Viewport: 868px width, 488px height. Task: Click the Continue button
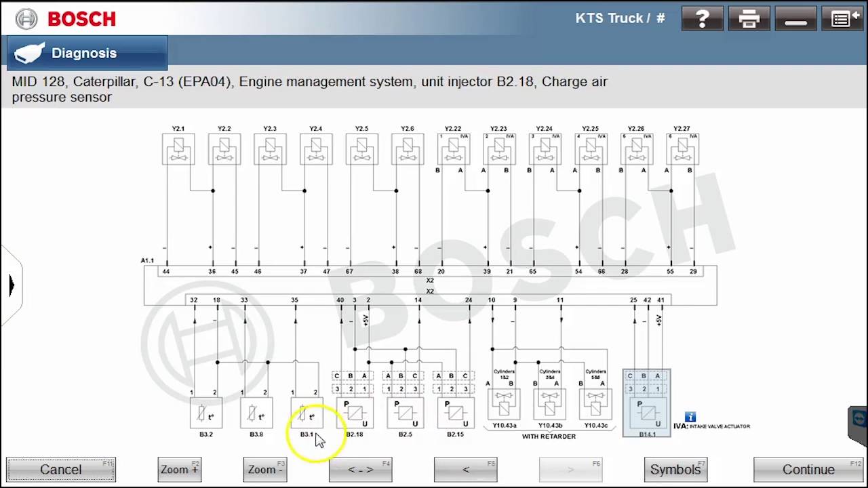[808, 470]
